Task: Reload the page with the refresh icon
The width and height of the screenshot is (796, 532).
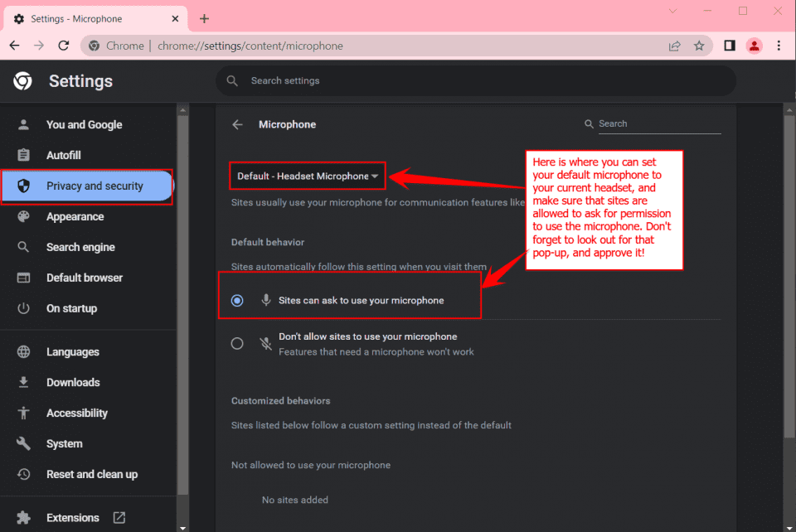Action: pos(64,46)
